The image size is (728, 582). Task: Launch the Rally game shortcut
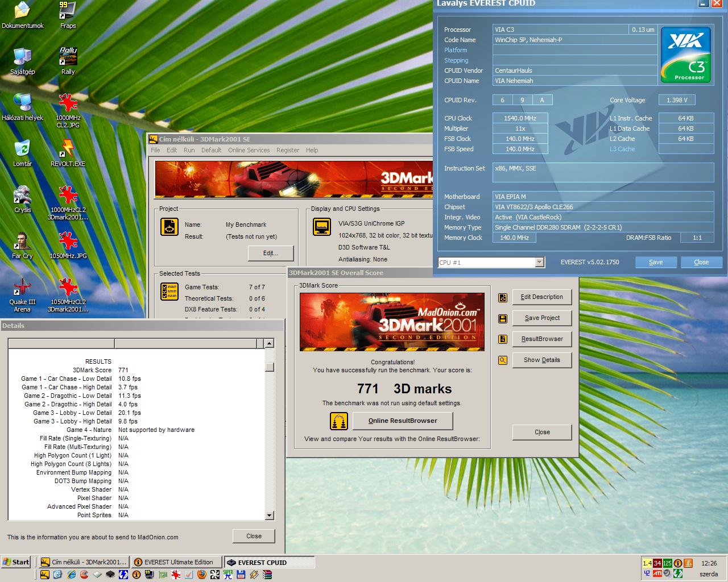point(68,61)
